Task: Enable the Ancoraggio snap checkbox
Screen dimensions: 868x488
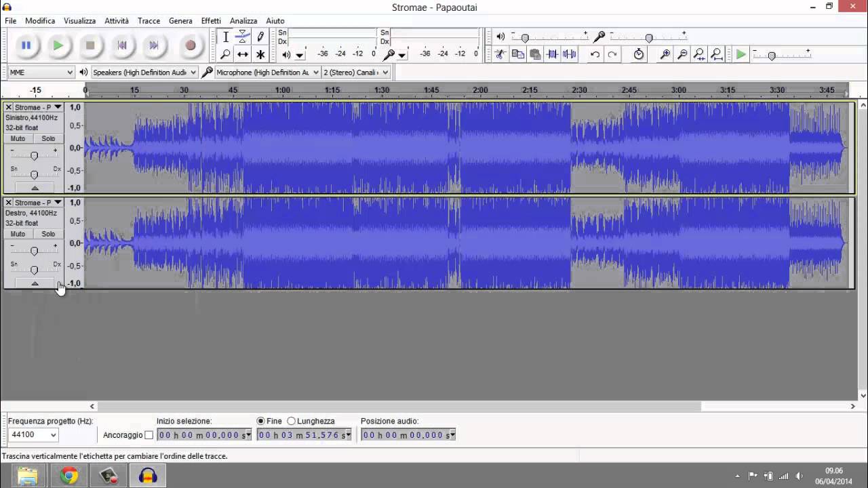Action: (x=149, y=435)
